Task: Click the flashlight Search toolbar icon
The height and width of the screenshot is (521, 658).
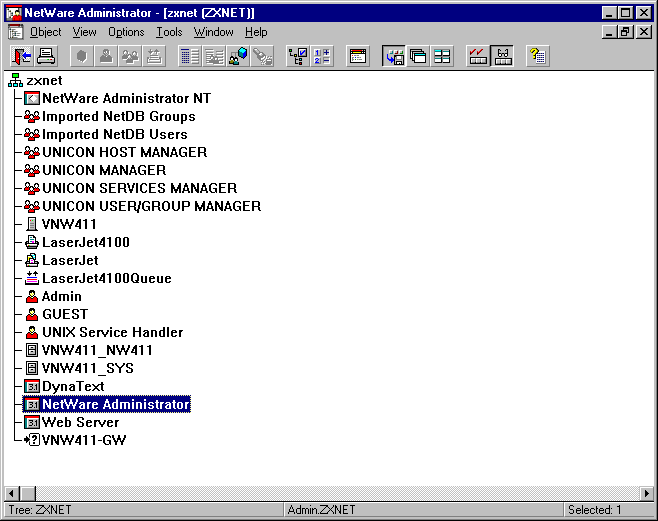Action: (x=262, y=56)
